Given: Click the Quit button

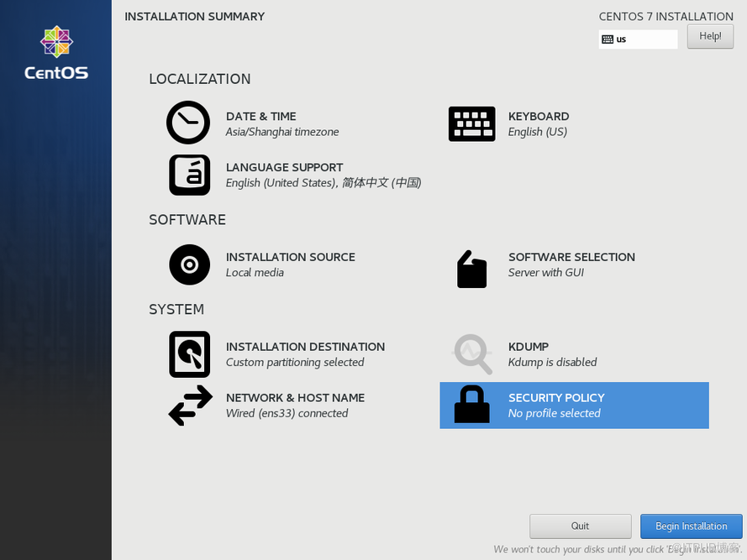Looking at the screenshot, I should (x=580, y=526).
